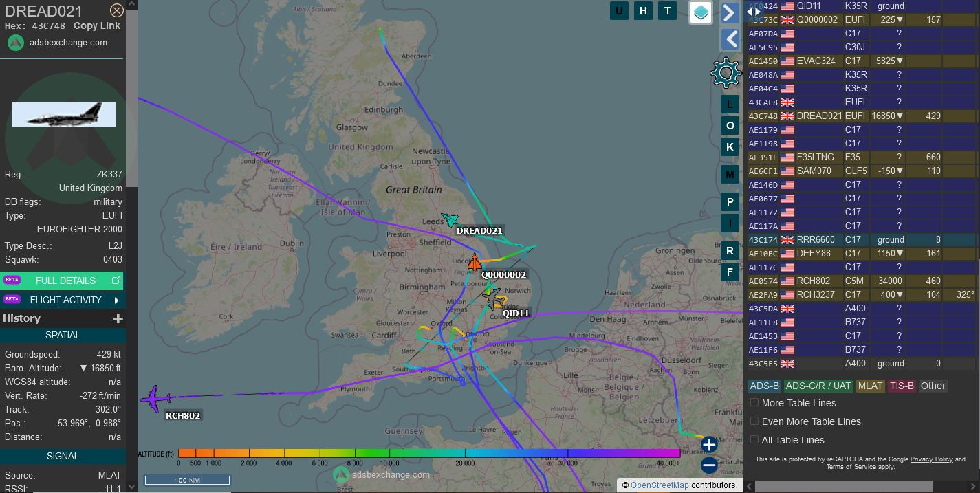980x493 pixels.
Task: Click the right arrow sidebar expand button
Action: click(x=730, y=12)
